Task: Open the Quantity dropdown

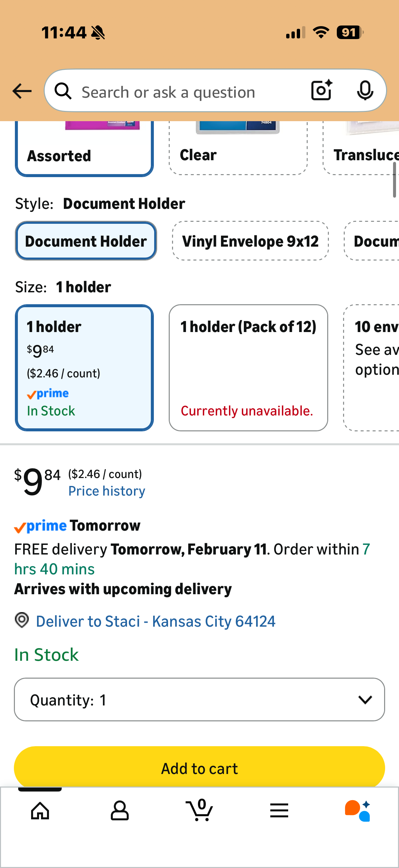Action: coord(199,700)
